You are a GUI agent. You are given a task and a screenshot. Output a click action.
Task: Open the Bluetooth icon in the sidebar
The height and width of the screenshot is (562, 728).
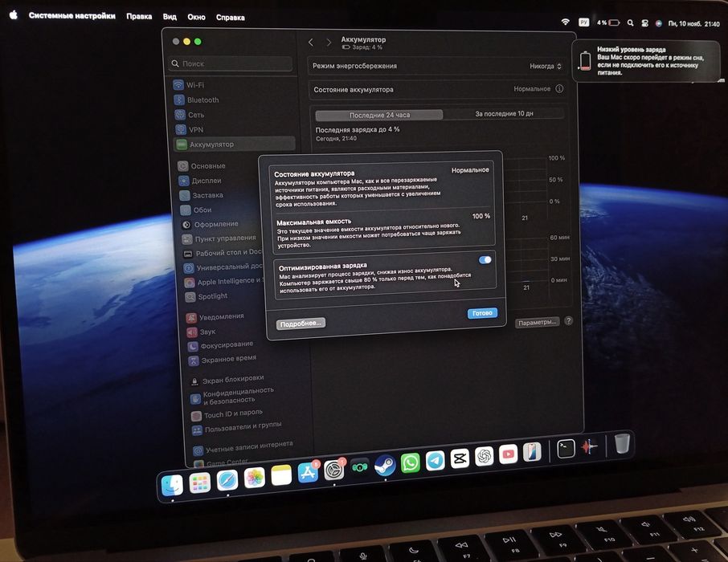point(179,100)
